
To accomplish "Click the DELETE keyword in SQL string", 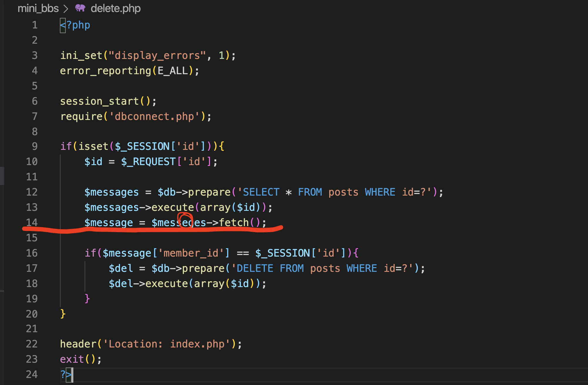I will [x=255, y=268].
